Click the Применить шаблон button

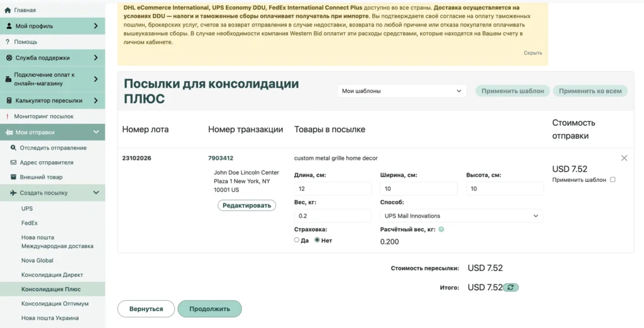[513, 91]
